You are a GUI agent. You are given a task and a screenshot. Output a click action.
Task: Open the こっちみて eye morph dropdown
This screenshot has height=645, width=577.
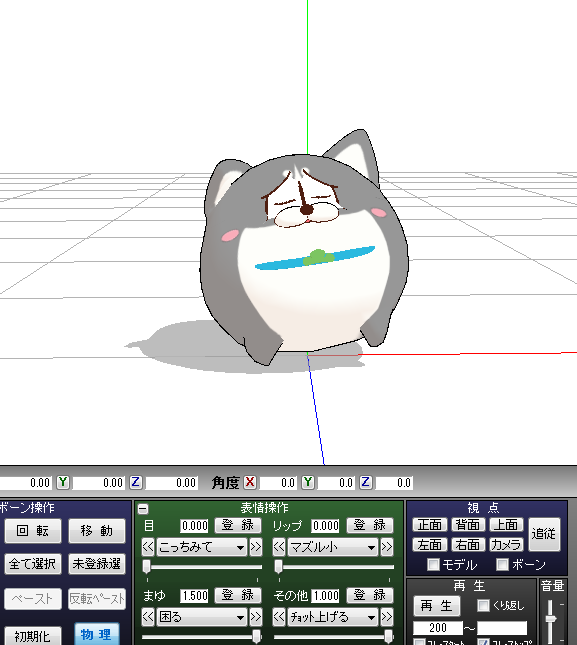point(202,547)
